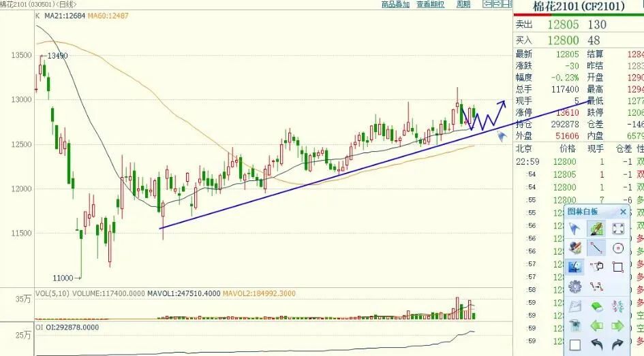Click the chart right-arrow navigation button

click(x=497, y=3)
